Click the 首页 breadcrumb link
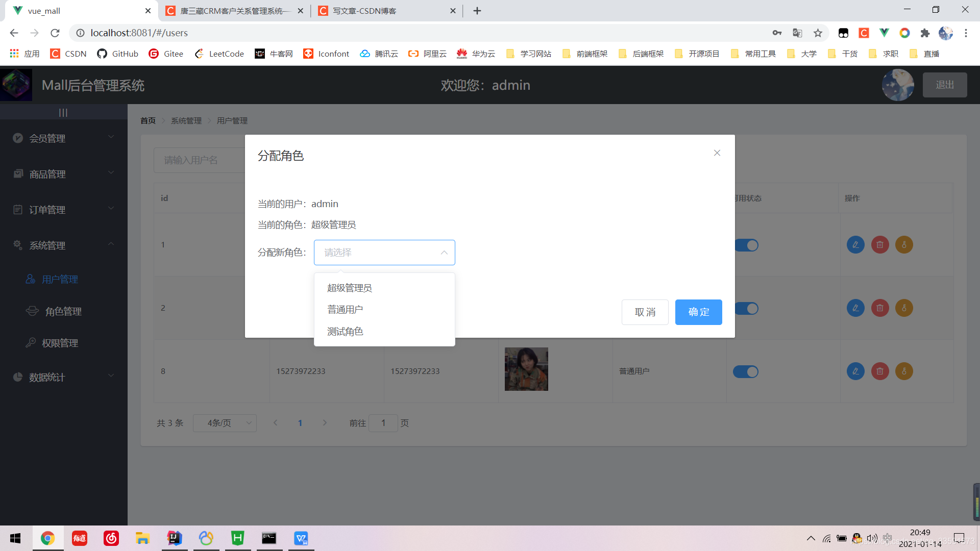 pyautogui.click(x=148, y=121)
